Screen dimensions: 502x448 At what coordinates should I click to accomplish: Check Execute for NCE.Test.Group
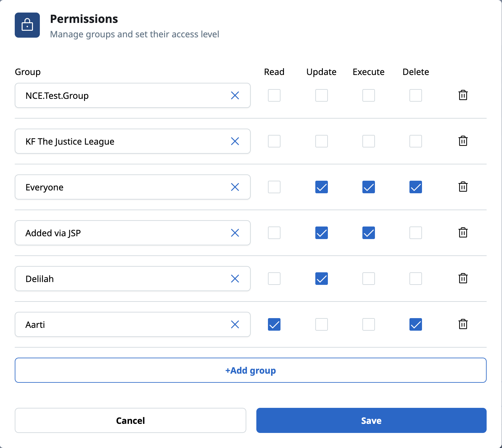click(x=369, y=95)
